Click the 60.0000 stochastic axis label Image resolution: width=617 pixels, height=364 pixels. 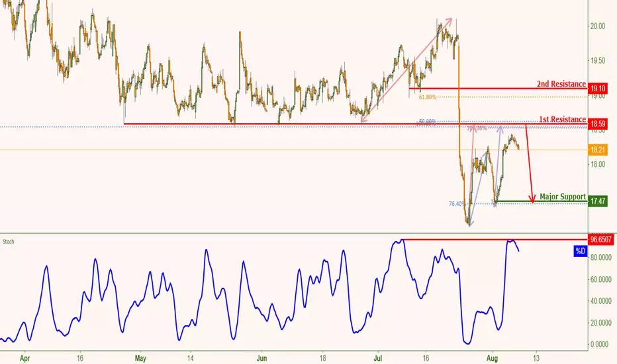[600, 279]
